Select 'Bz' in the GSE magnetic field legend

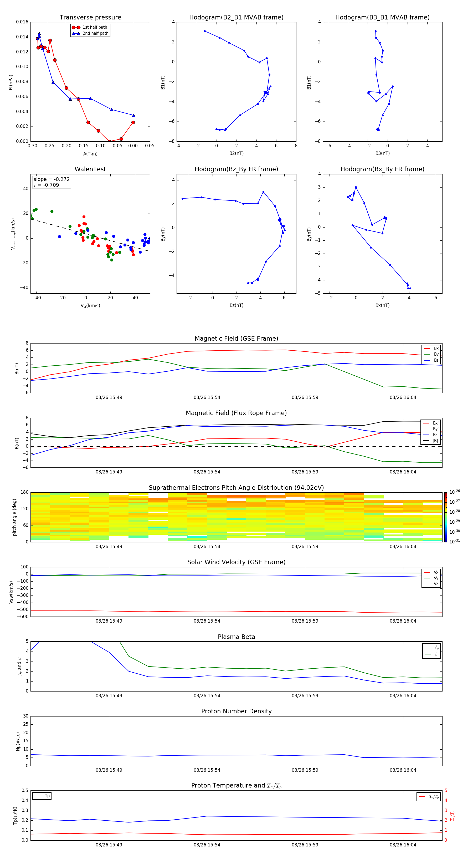(431, 360)
